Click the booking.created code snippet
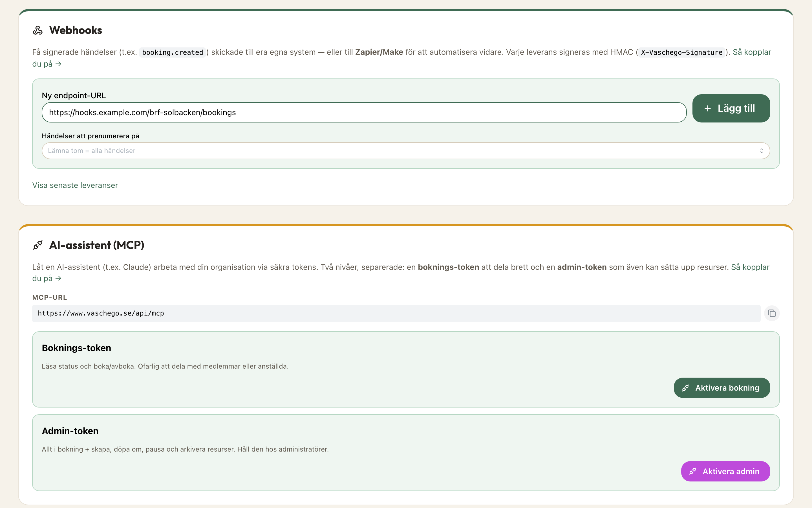Screen dimensions: 812x508 click(173, 52)
